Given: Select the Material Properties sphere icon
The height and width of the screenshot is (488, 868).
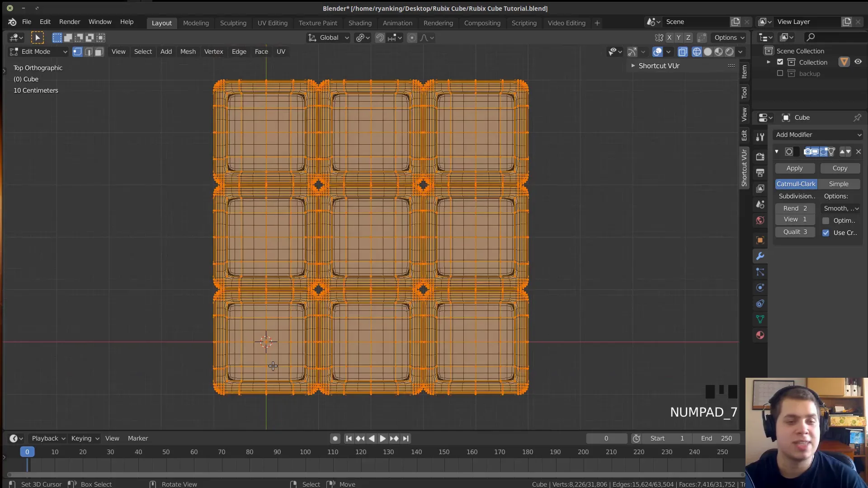Looking at the screenshot, I should point(760,335).
